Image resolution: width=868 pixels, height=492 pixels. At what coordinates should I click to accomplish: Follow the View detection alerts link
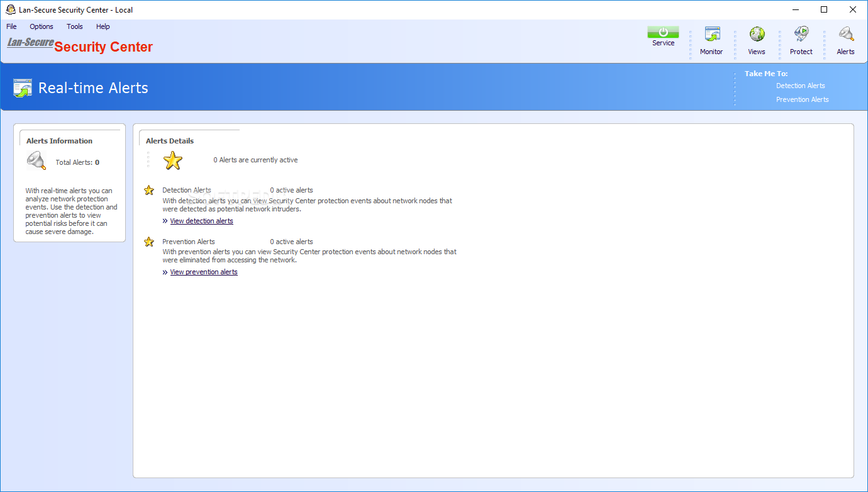point(202,221)
